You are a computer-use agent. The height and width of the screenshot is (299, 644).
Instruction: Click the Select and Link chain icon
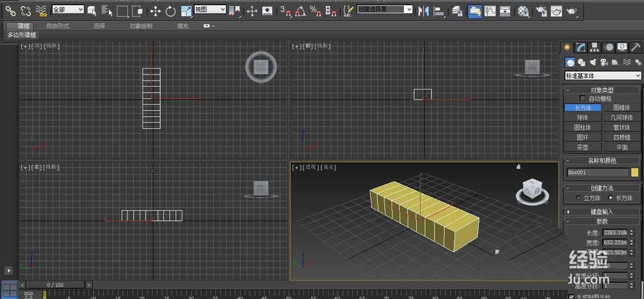[10, 10]
